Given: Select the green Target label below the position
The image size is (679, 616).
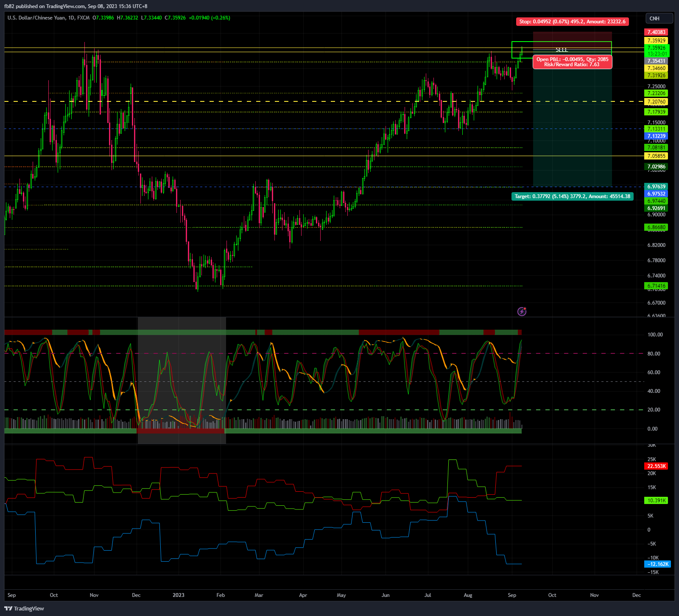Looking at the screenshot, I should tap(572, 196).
